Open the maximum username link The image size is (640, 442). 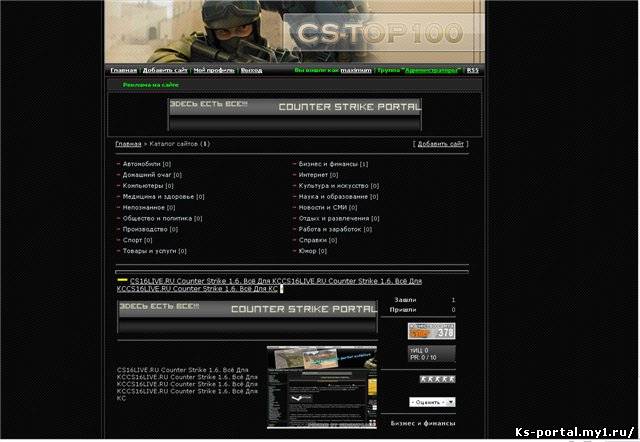point(356,70)
